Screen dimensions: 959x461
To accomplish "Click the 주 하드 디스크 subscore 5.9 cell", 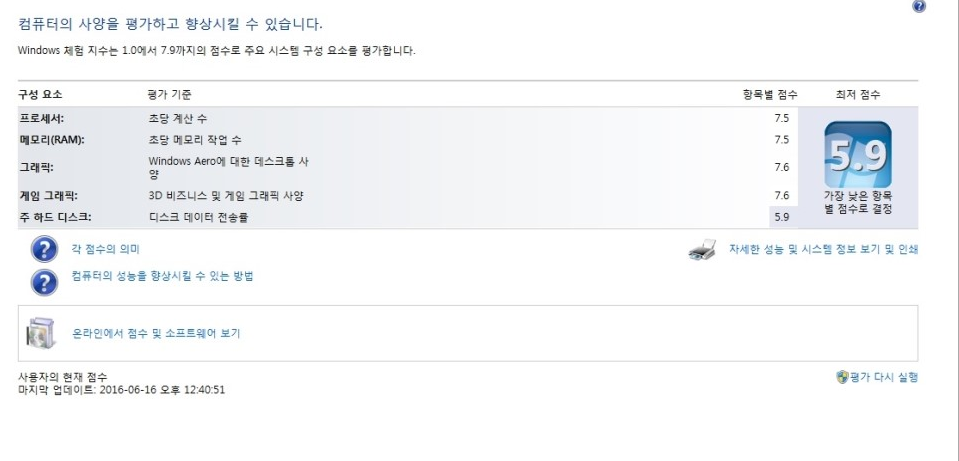I will (x=781, y=216).
